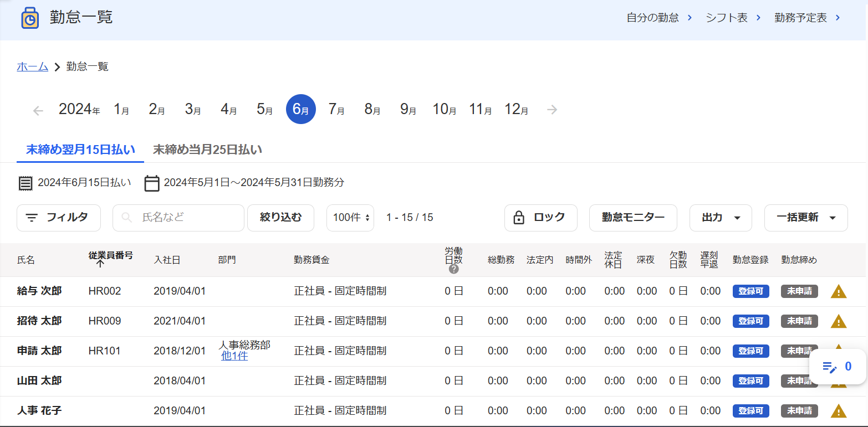Click 登録可 badge for 申請 太郎
This screenshot has width=868, height=427.
[x=751, y=351]
